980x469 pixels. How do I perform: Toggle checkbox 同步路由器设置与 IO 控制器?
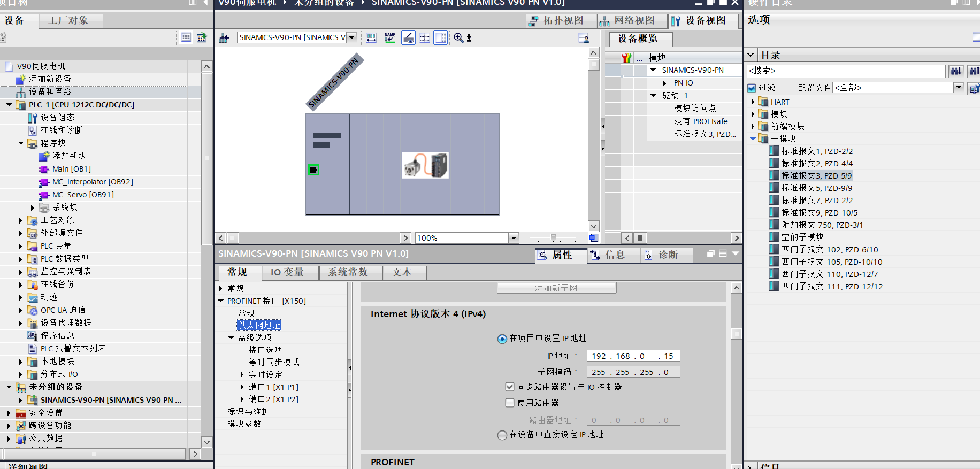pos(510,387)
